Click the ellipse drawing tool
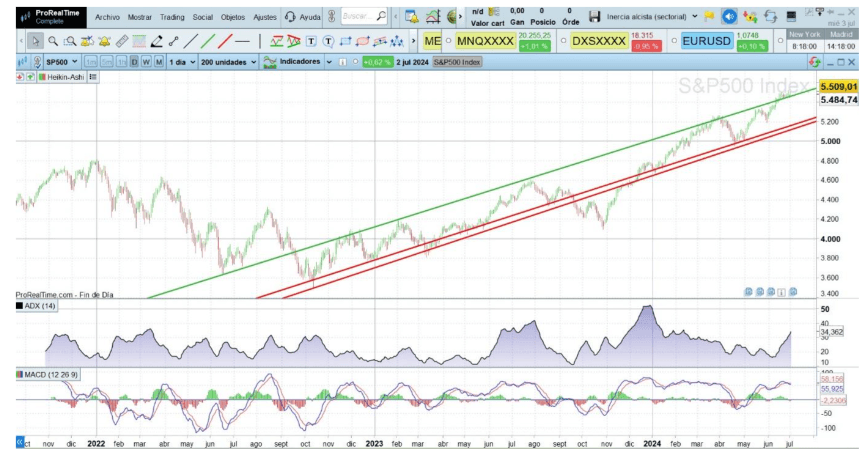 coord(362,41)
